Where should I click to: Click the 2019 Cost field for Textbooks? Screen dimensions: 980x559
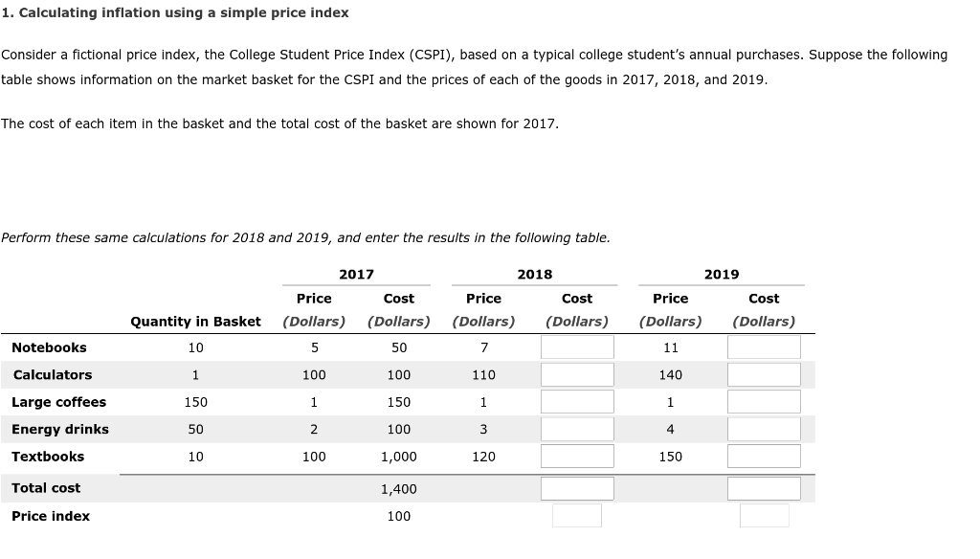click(x=763, y=456)
